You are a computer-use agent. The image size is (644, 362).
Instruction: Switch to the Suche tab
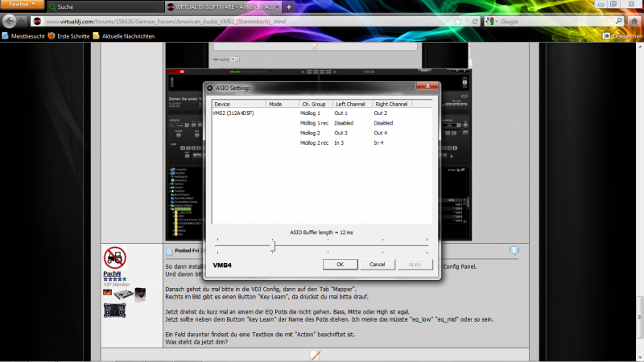click(105, 7)
